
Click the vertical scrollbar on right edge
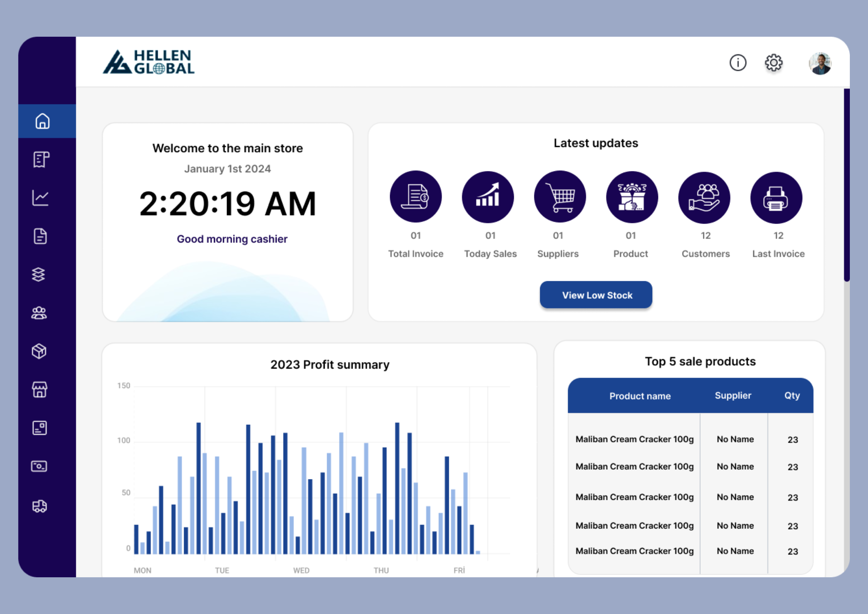[x=846, y=185]
